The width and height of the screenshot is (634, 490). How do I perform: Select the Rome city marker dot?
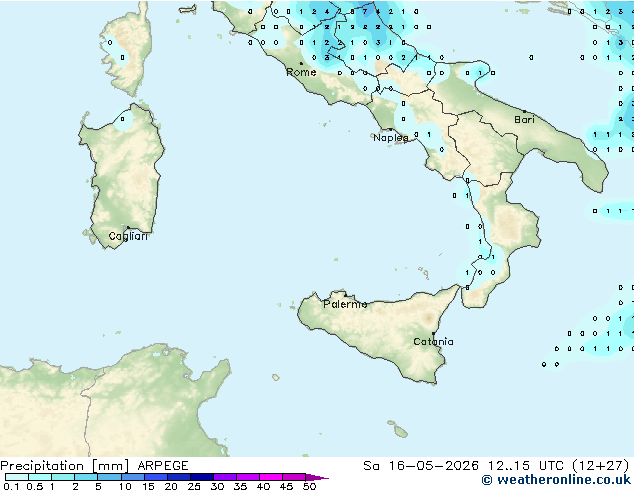point(301,63)
